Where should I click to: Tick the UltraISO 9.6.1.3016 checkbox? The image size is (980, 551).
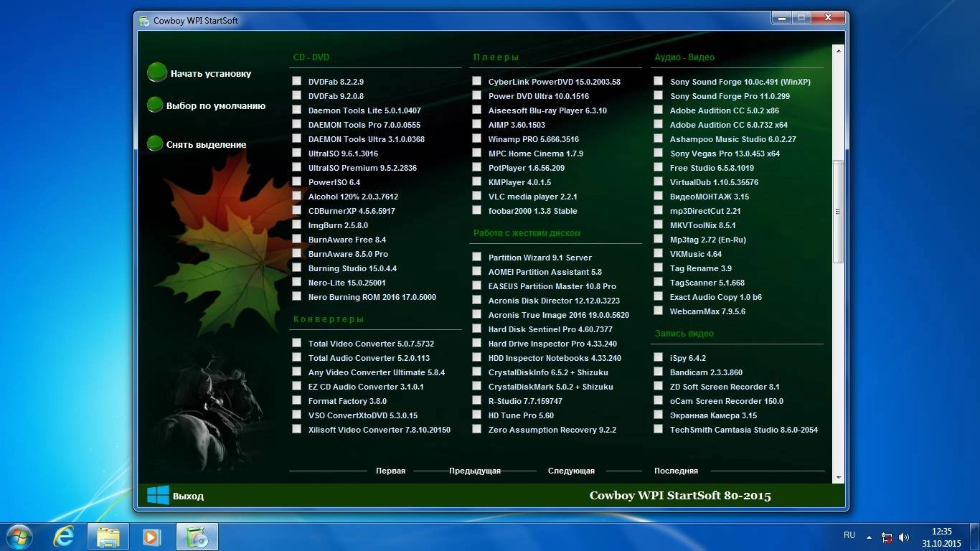point(296,153)
